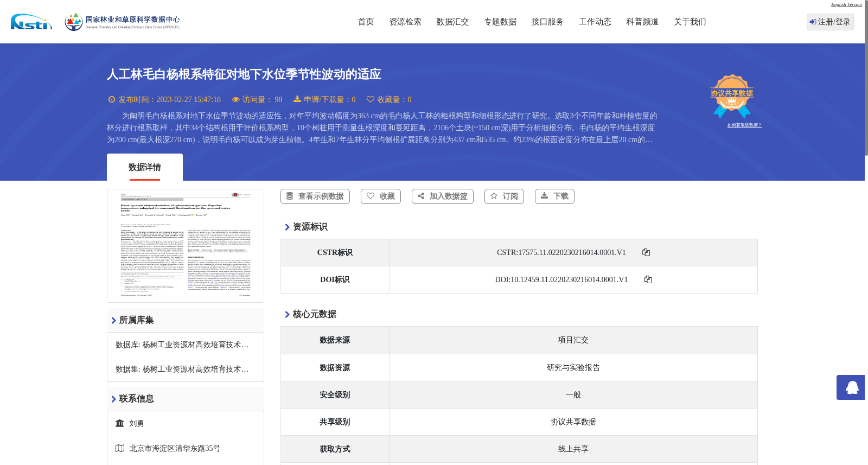Collapse the 核心元数据 section header
This screenshot has width=868, height=465.
(x=310, y=314)
